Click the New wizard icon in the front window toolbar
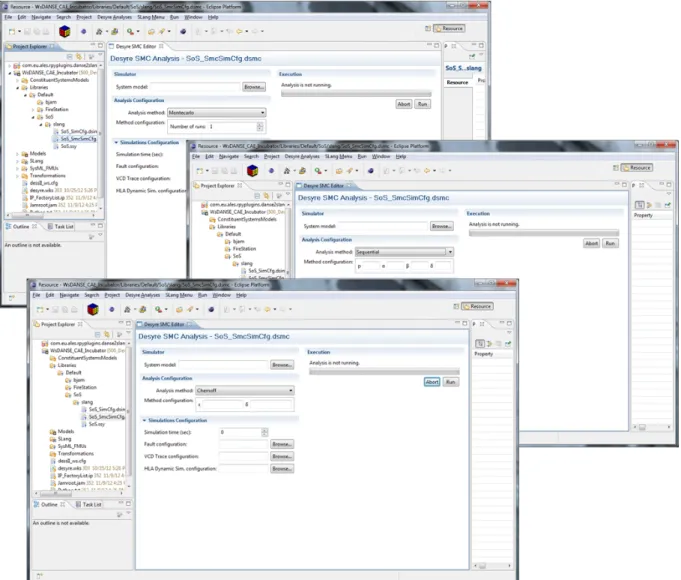681x580 pixels. pos(40,309)
